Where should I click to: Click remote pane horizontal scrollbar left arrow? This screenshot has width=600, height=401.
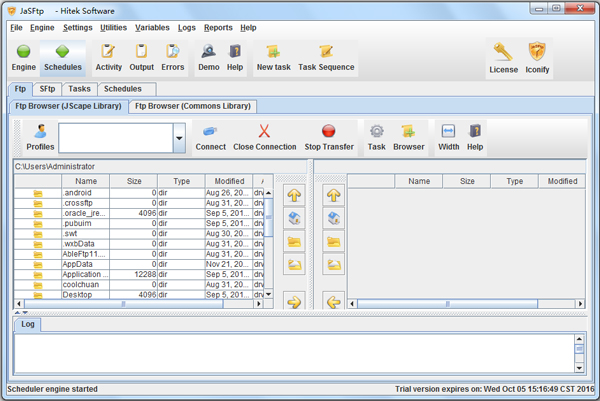pyautogui.click(x=352, y=304)
